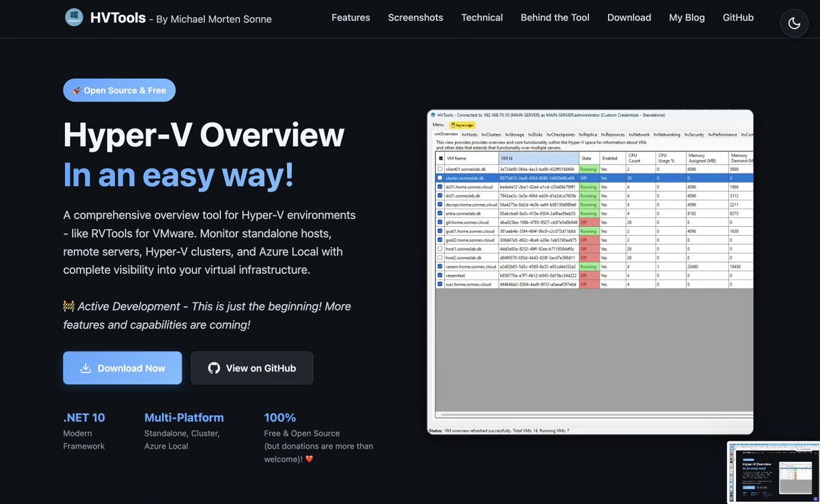
Task: Open the Features navigation link
Action: pyautogui.click(x=351, y=18)
